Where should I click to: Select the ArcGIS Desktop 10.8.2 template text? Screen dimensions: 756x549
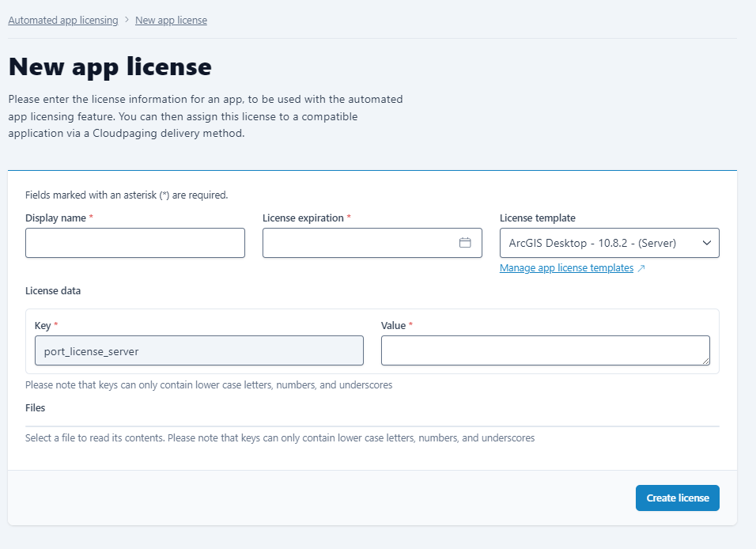[592, 243]
